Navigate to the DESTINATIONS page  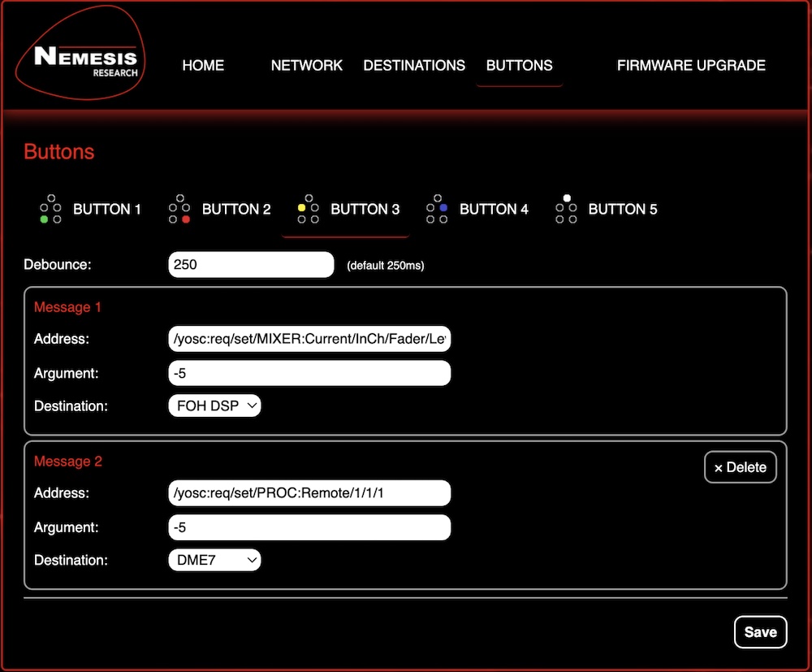pyautogui.click(x=414, y=66)
